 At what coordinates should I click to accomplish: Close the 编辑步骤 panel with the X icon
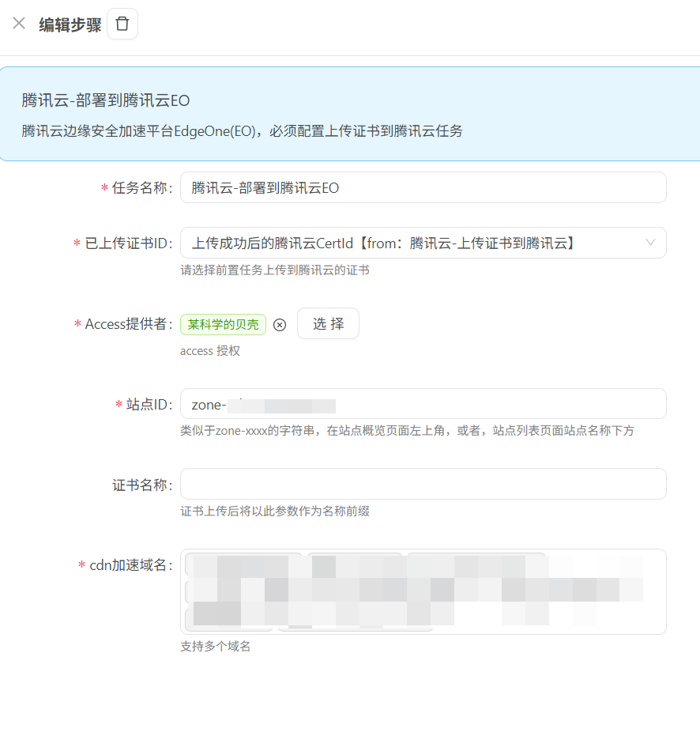tap(19, 23)
